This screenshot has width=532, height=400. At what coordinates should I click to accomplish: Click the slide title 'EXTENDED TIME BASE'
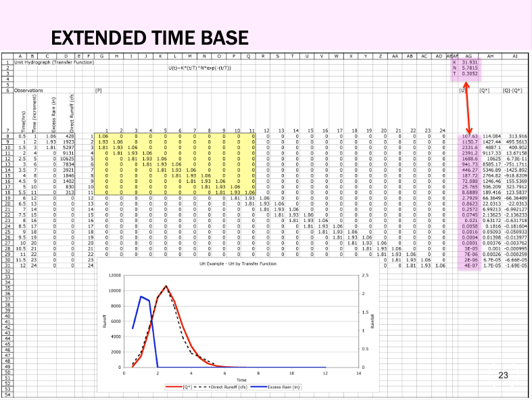click(x=150, y=38)
